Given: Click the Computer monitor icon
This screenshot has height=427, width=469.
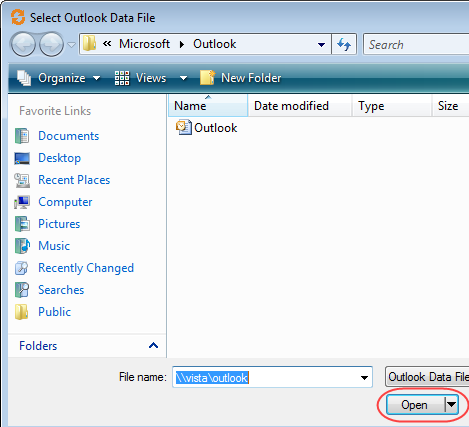Looking at the screenshot, I should 22,202.
